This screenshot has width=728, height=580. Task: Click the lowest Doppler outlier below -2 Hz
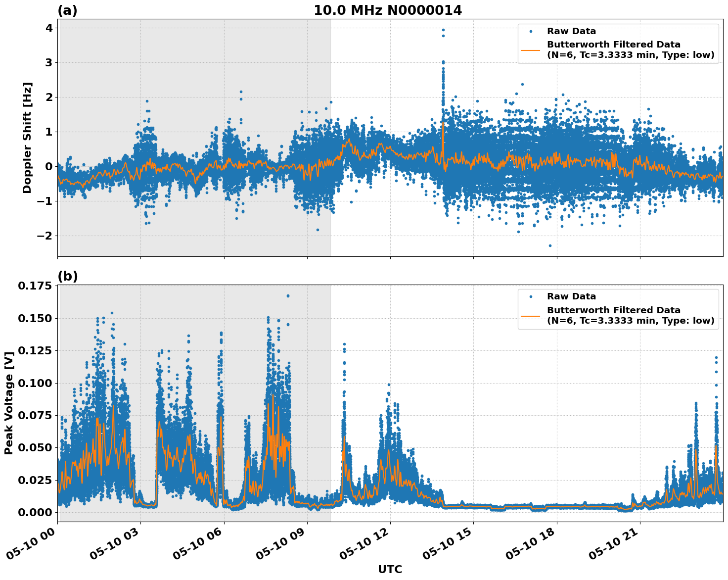click(550, 244)
